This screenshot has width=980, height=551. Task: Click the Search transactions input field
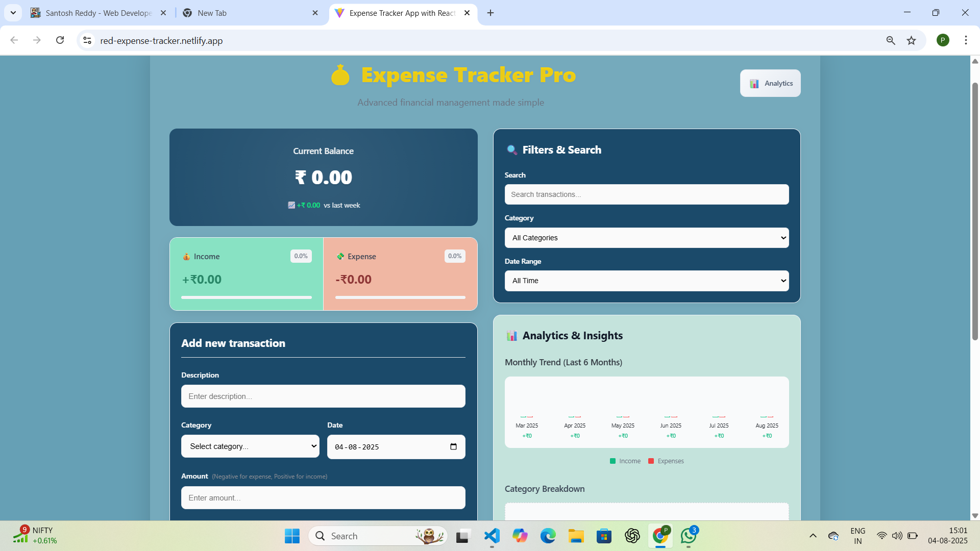click(646, 194)
